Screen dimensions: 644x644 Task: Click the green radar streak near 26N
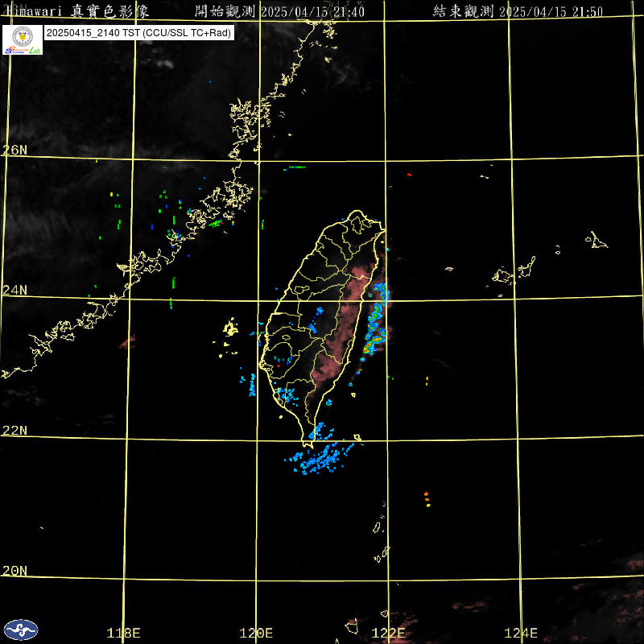295,167
